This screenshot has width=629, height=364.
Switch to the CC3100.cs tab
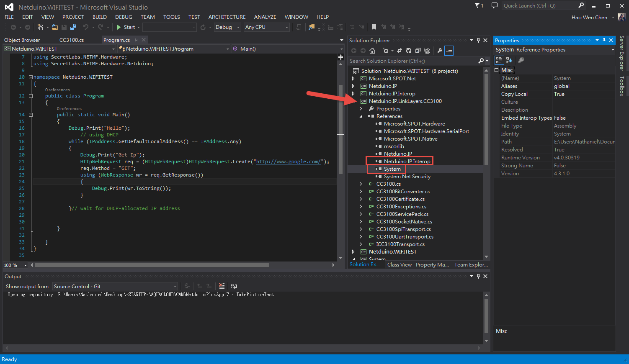pos(72,40)
